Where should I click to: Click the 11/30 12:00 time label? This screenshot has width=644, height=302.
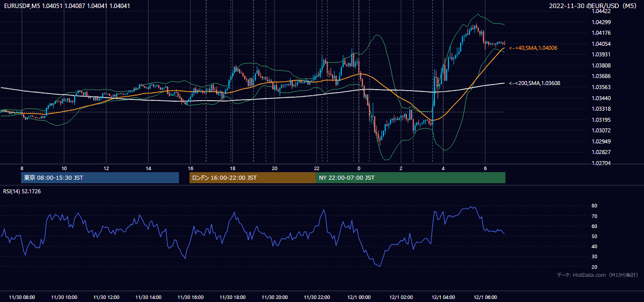click(106, 297)
